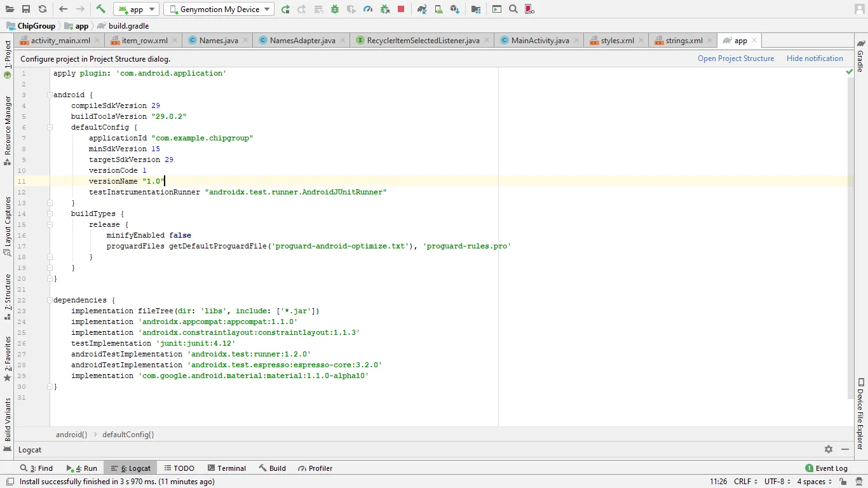Open the Genymotion My Device selector
The width and height of the screenshot is (868, 488).
click(219, 9)
